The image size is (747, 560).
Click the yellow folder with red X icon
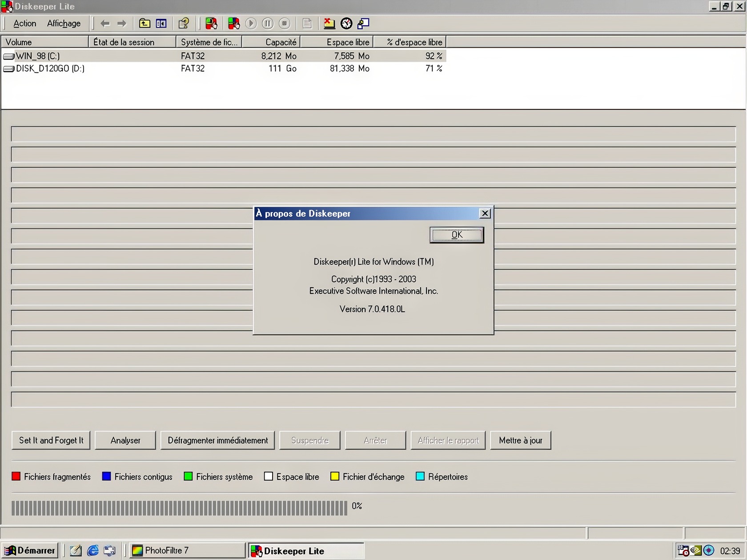(x=329, y=24)
